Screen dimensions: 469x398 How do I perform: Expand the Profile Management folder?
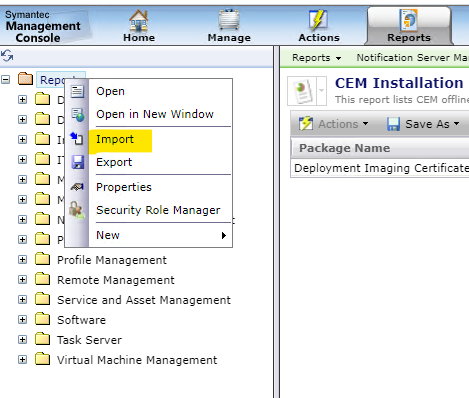pos(22,260)
